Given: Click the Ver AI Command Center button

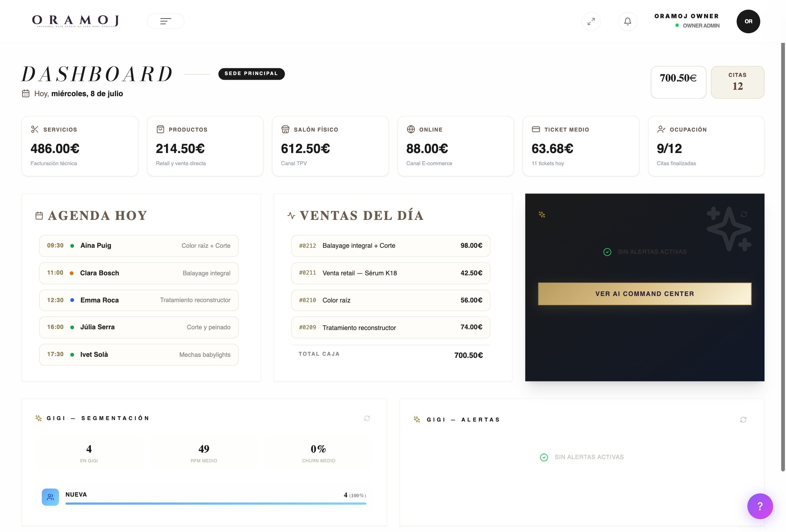Looking at the screenshot, I should click(x=644, y=294).
